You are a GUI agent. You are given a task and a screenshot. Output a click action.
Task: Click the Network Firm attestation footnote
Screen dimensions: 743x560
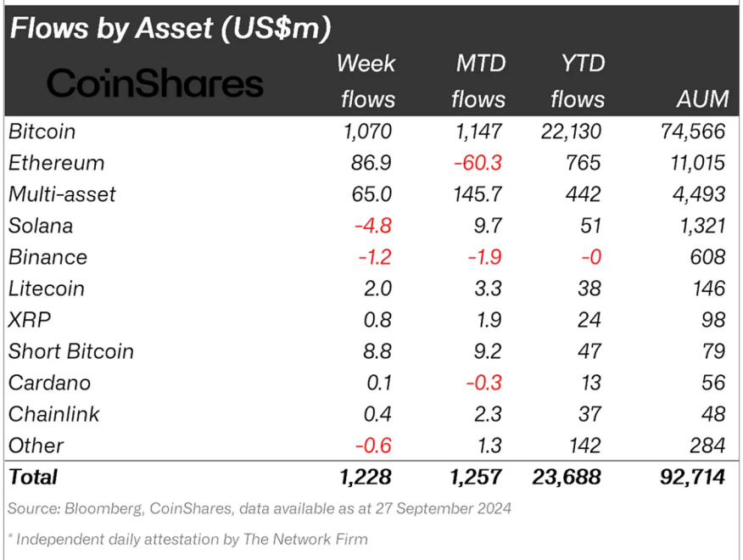pyautogui.click(x=187, y=539)
